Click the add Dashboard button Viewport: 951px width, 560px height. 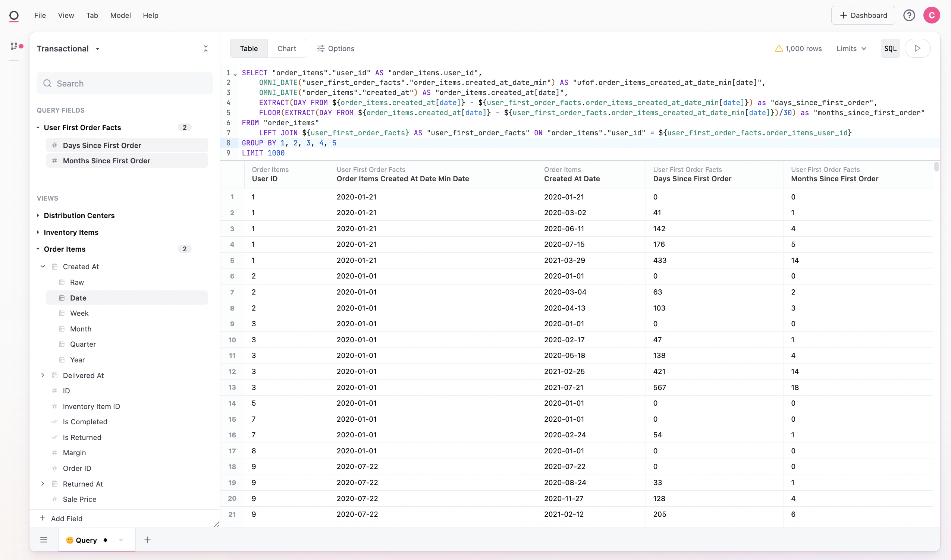pos(863,15)
